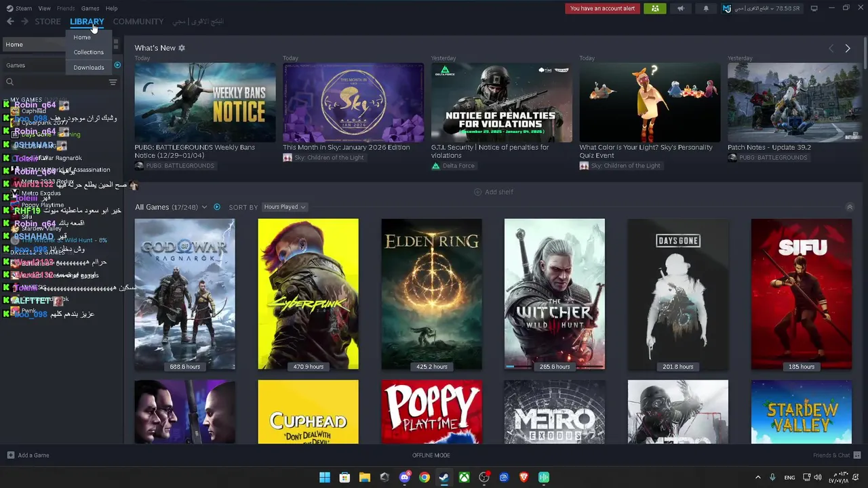Select the Cuphead game cover
This screenshot has height=488, width=868.
tap(308, 412)
